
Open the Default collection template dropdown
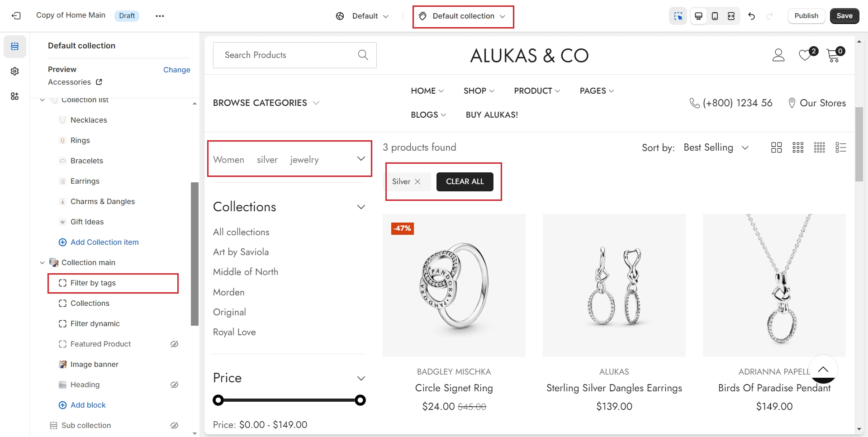[x=463, y=16]
